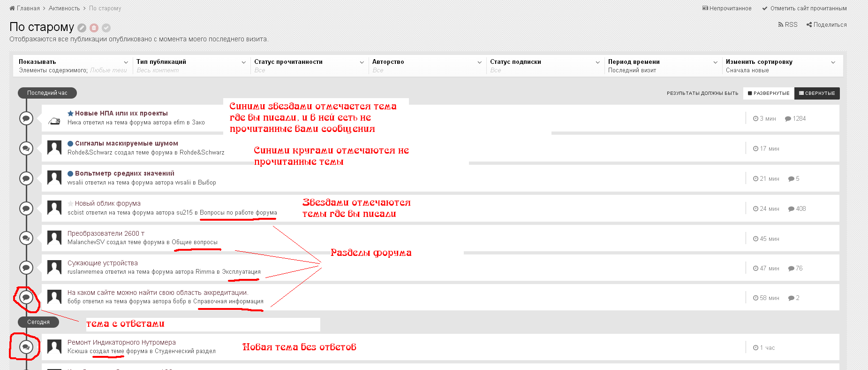Viewport: 868px width, 370px height.
Task: Open the 'Преобразователи 2600 т' topic
Action: [x=106, y=233]
